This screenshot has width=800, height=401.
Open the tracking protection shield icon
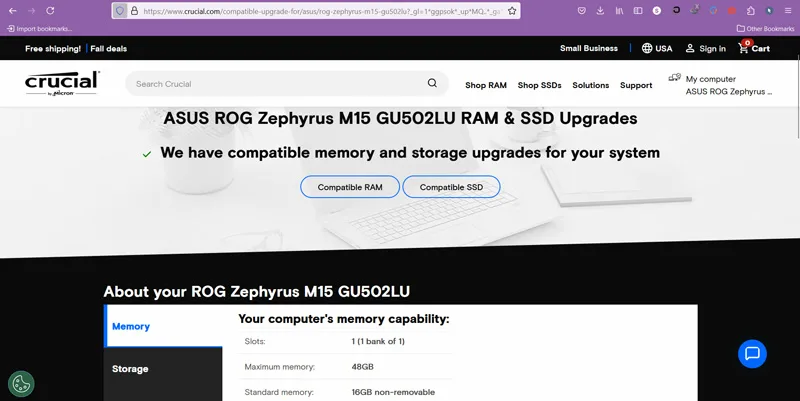click(x=120, y=11)
